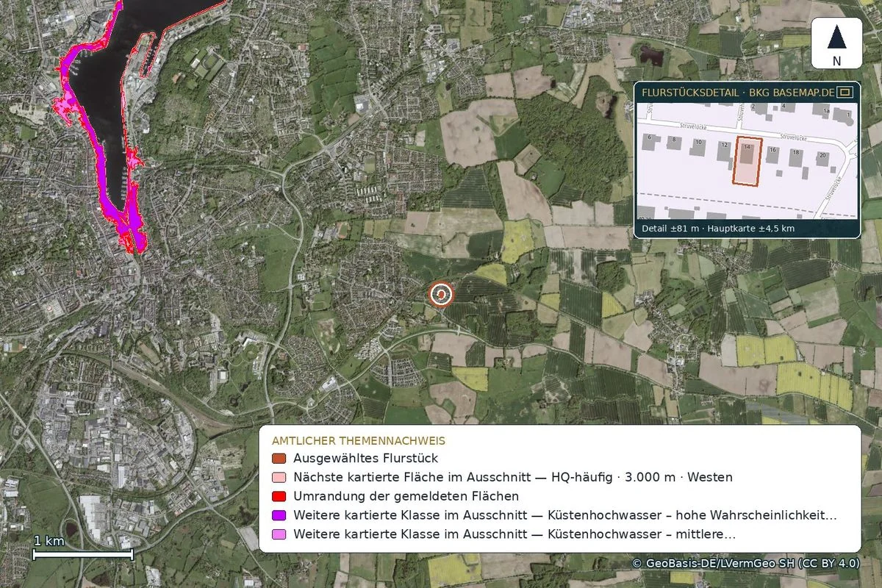Click the "Küstenhochwasser – mittlere" legend entry
Screen dimensions: 882x588
point(514,534)
